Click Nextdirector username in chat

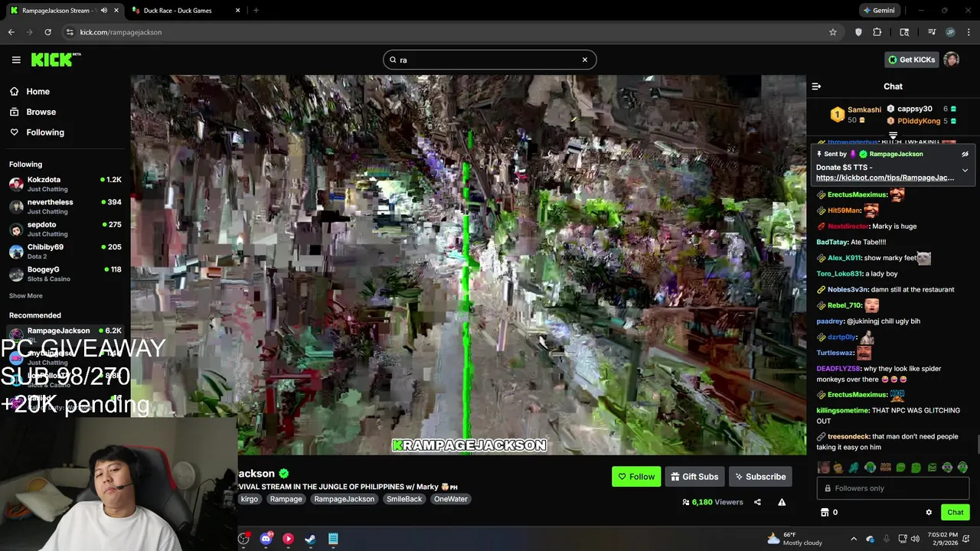coord(848,227)
